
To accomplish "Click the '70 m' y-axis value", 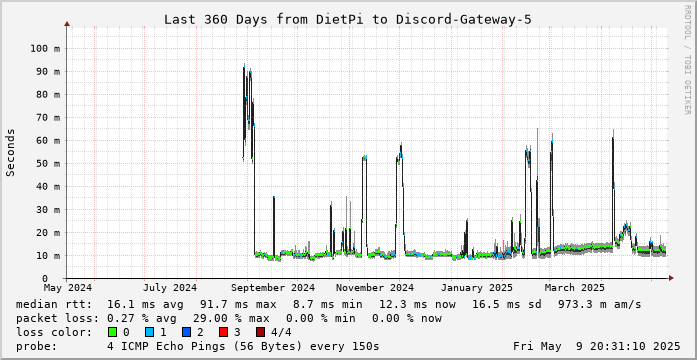I will [48, 118].
